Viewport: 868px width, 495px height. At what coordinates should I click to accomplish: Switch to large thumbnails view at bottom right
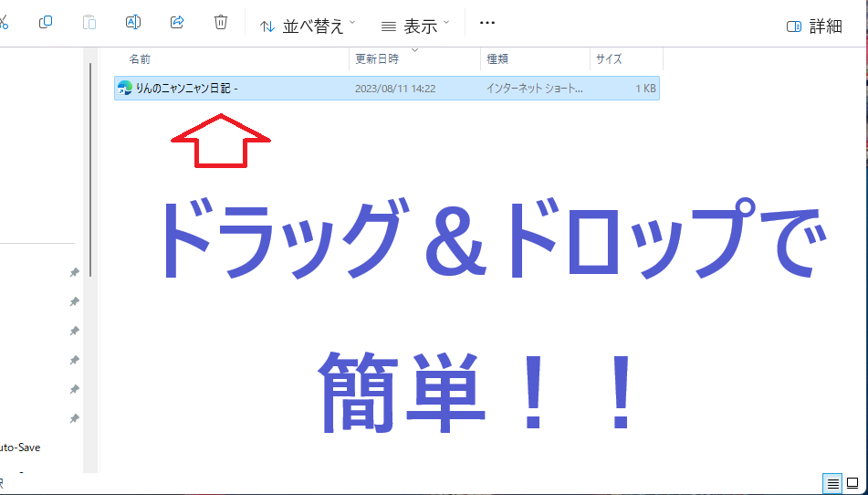click(x=852, y=484)
